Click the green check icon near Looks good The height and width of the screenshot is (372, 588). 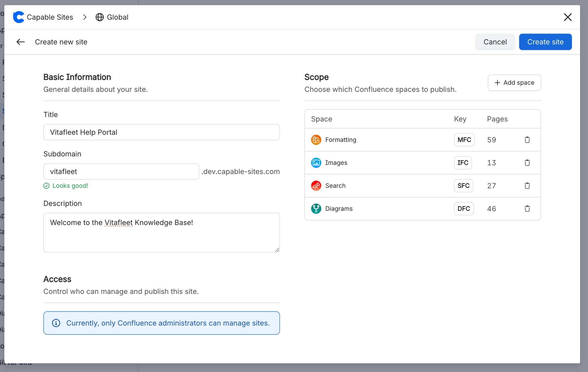pos(47,186)
